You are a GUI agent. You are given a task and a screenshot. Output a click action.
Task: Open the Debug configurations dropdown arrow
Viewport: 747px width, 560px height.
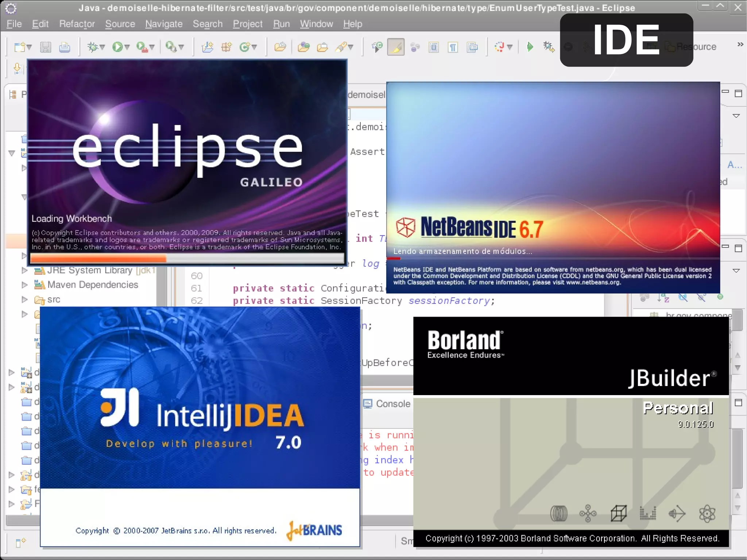[x=102, y=47]
